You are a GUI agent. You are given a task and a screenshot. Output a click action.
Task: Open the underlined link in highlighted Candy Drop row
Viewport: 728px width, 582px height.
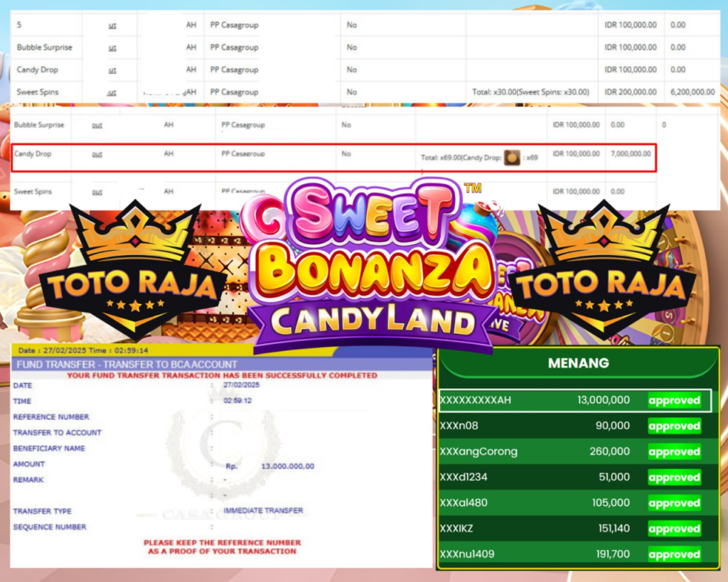[x=97, y=153]
